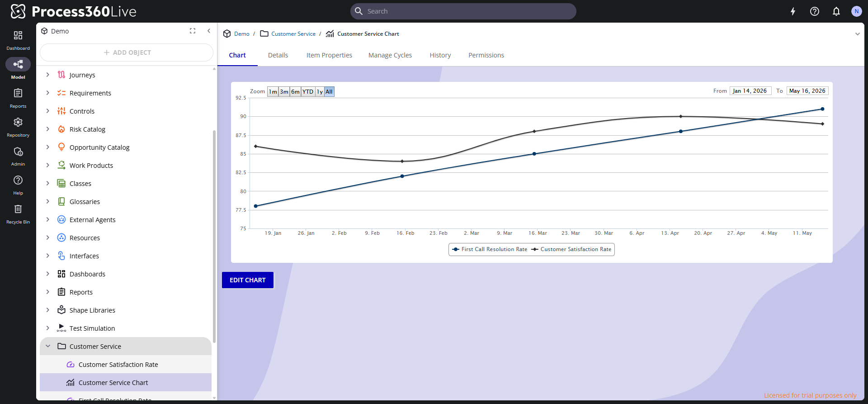
Task: Open the Admin sidebar icon
Action: click(x=18, y=156)
